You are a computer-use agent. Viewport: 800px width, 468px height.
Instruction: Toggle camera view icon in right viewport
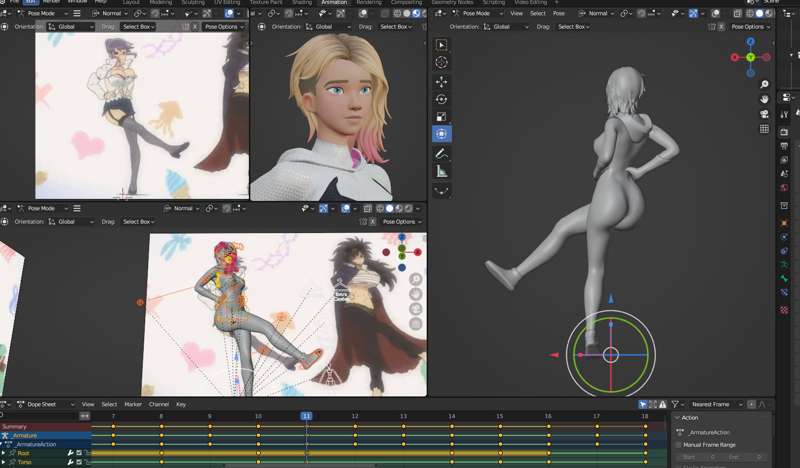(764, 114)
